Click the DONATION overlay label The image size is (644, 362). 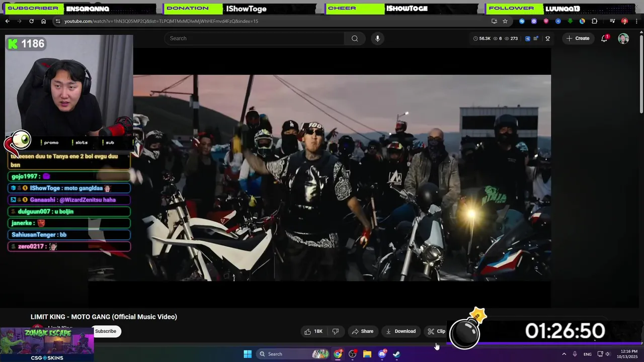point(188,8)
